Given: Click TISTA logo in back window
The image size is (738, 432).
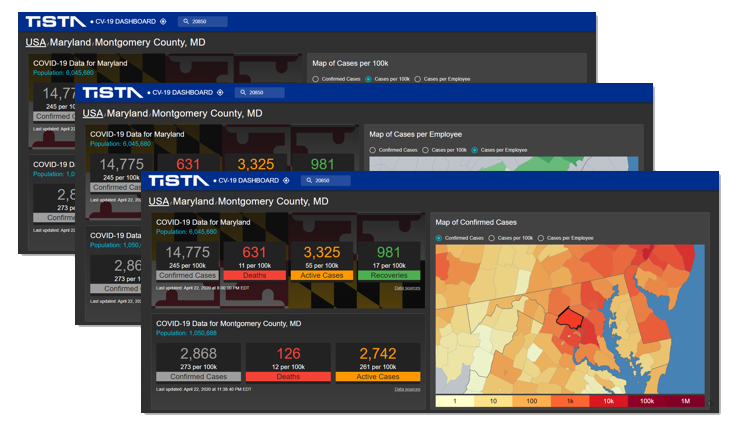Looking at the screenshot, I should pos(56,22).
